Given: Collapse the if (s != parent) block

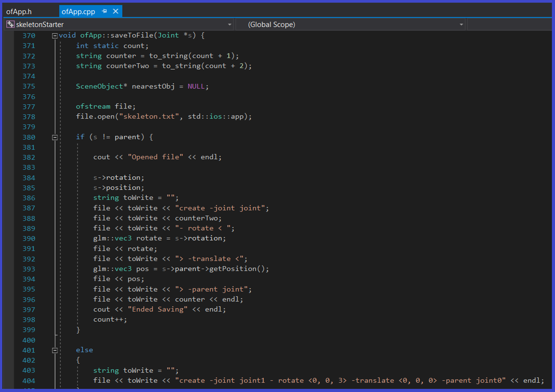Looking at the screenshot, I should click(x=55, y=137).
